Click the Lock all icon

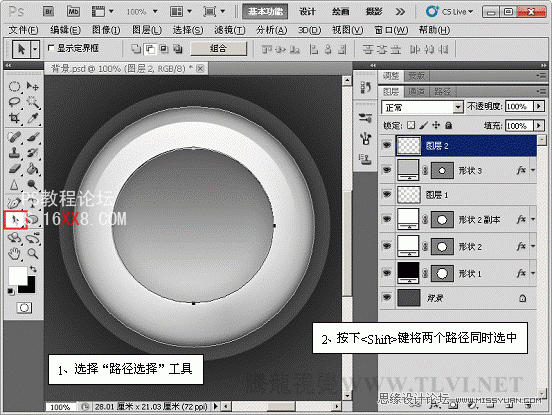coord(448,125)
